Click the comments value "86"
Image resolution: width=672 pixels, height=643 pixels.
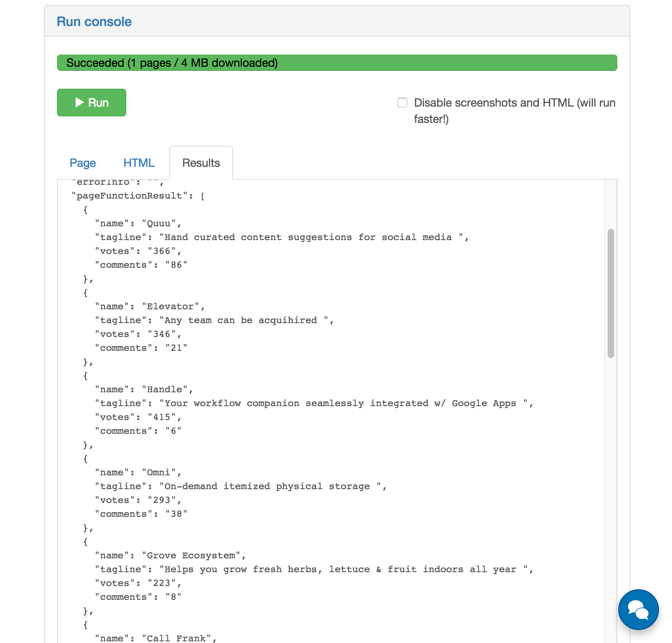[x=176, y=265]
